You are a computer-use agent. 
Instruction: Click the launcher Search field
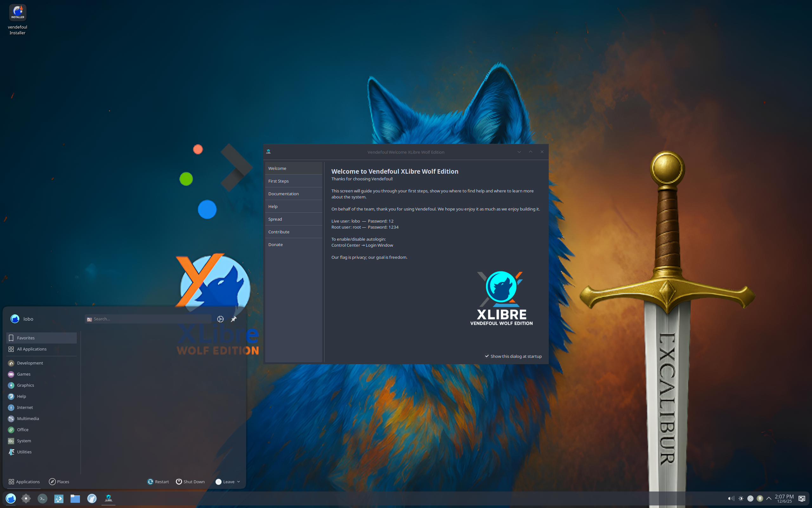tap(148, 319)
